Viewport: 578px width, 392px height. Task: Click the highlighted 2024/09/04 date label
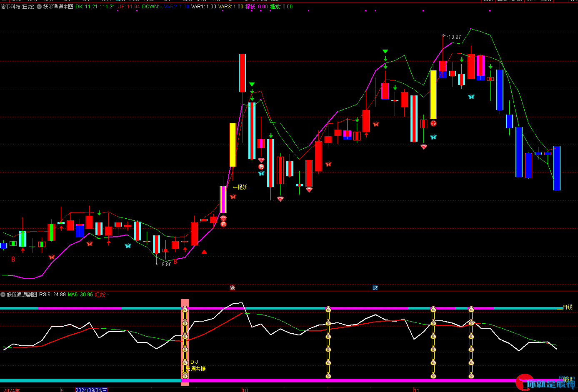click(x=91, y=390)
